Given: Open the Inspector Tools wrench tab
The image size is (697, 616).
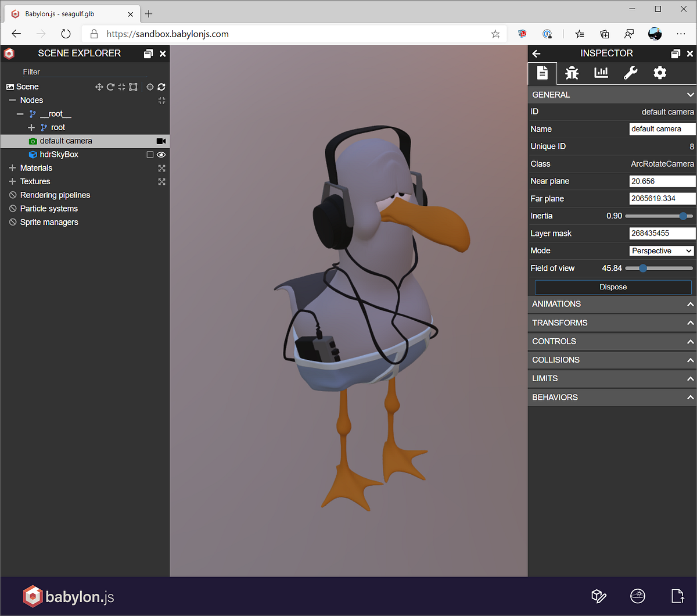Looking at the screenshot, I should pos(630,73).
